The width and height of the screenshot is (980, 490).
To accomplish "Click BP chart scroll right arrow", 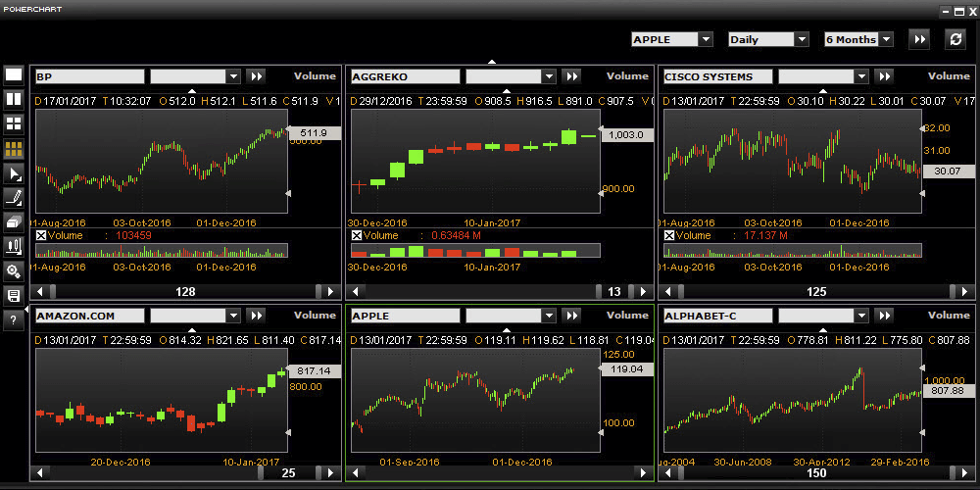I will [x=331, y=291].
